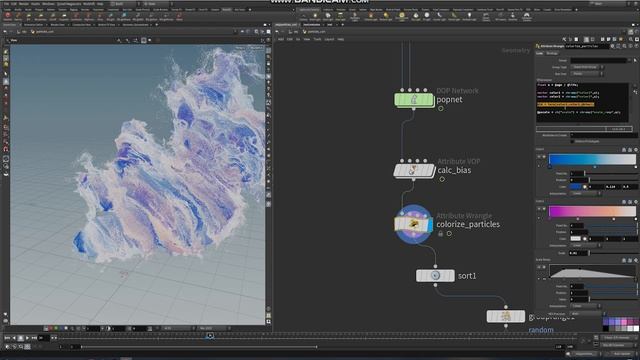This screenshot has width=640, height=360.
Task: Click the playback range slider below timeline
Action: pyautogui.click(x=199, y=347)
